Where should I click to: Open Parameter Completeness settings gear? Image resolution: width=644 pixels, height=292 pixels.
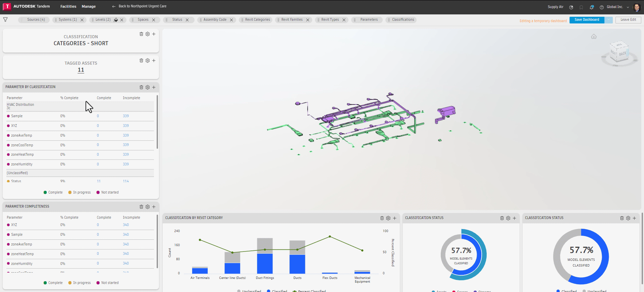[148, 207]
